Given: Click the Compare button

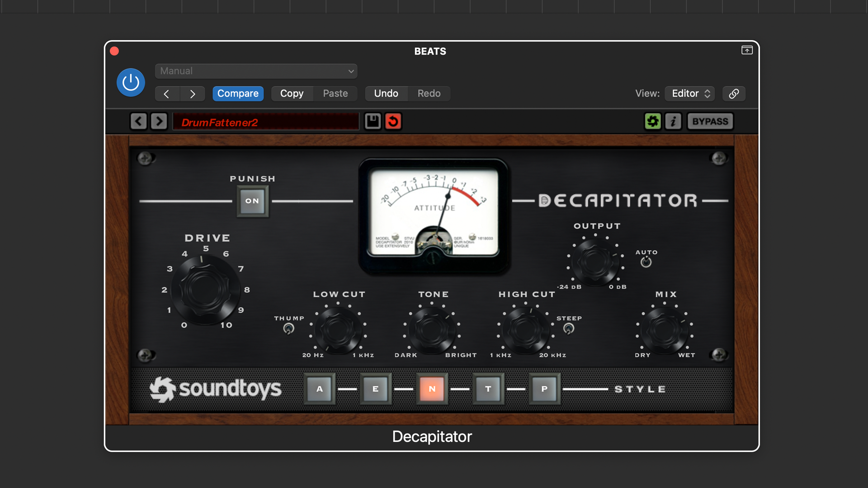Looking at the screenshot, I should (x=238, y=94).
